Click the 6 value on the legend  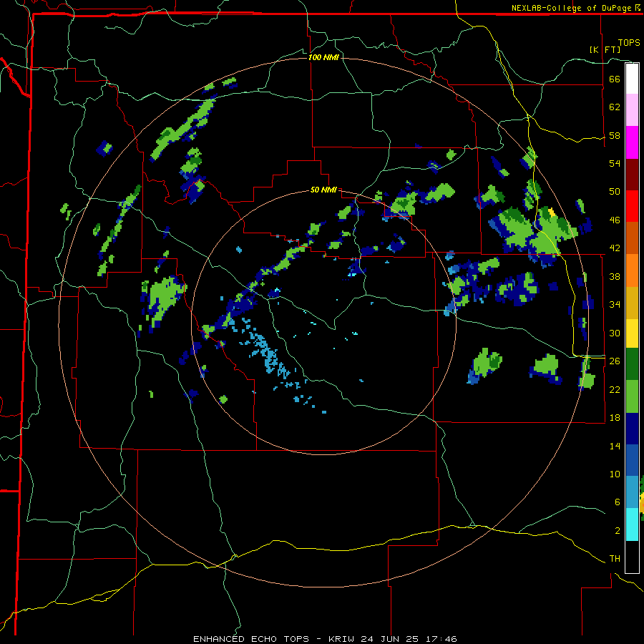(x=618, y=502)
